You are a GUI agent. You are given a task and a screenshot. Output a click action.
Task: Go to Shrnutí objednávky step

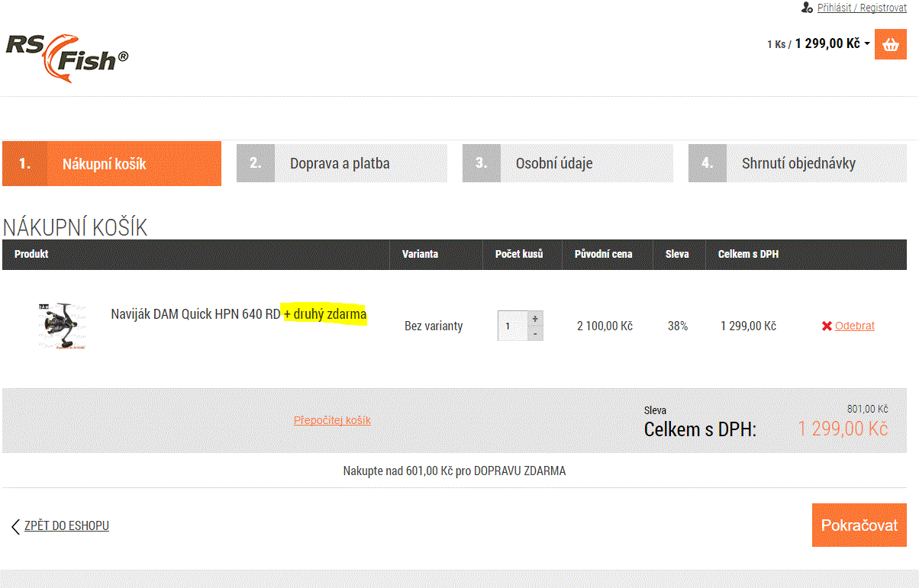[x=798, y=163]
